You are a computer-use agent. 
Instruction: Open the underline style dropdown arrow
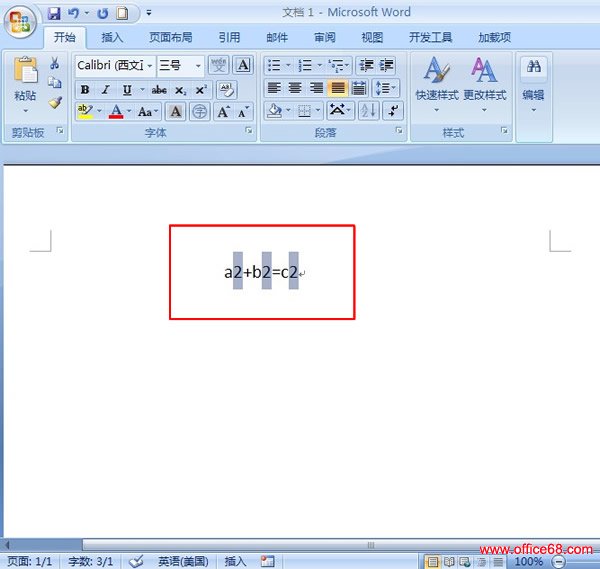[142, 90]
